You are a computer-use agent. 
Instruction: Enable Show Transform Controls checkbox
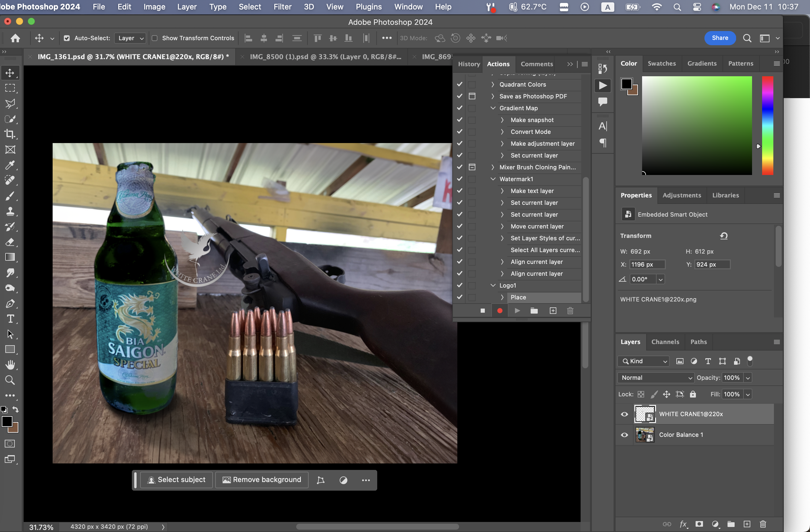[155, 38]
